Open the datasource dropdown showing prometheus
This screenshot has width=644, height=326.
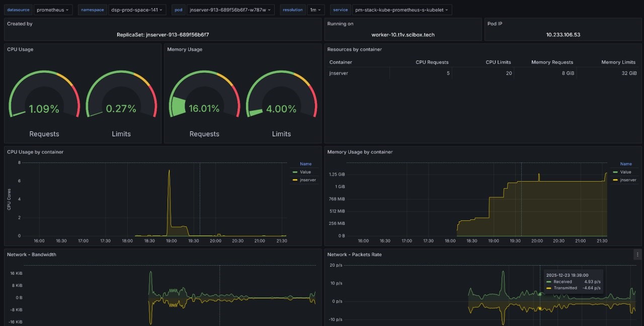(54, 10)
